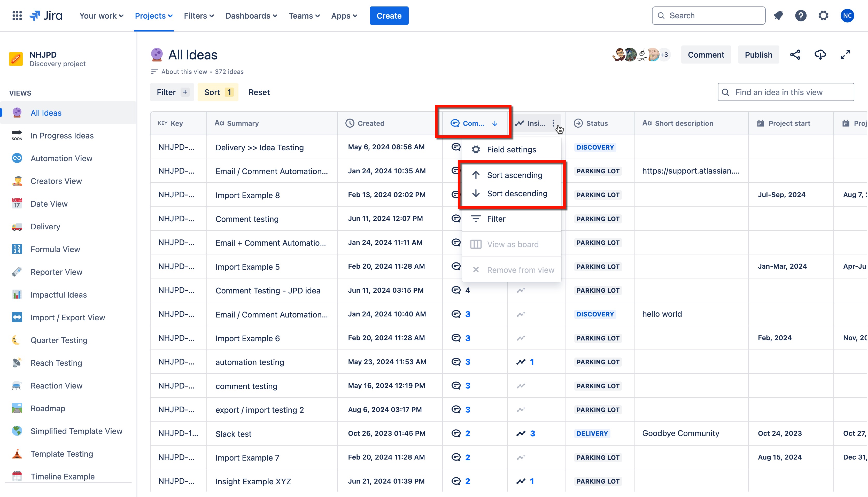
Task: Click the crystal ball icon beside All Ideas
Action: (157, 54)
